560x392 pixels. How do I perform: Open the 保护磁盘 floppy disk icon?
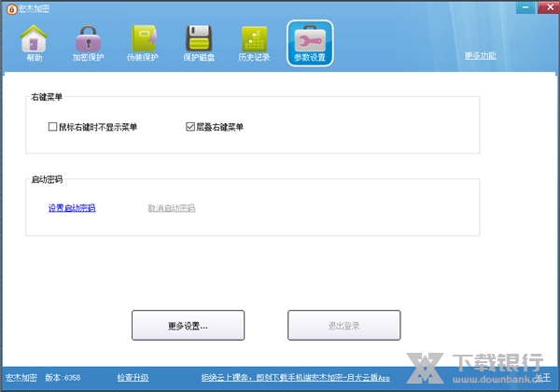(199, 43)
